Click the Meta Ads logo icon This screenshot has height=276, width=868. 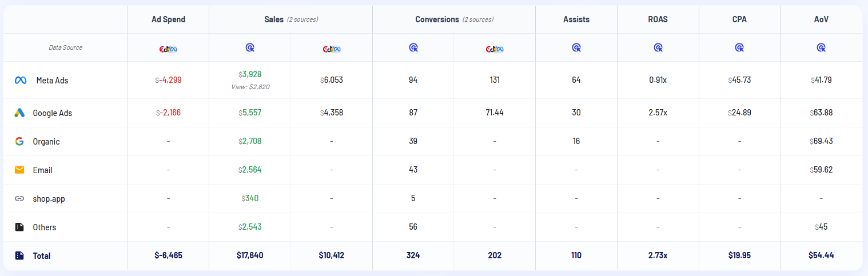click(21, 81)
